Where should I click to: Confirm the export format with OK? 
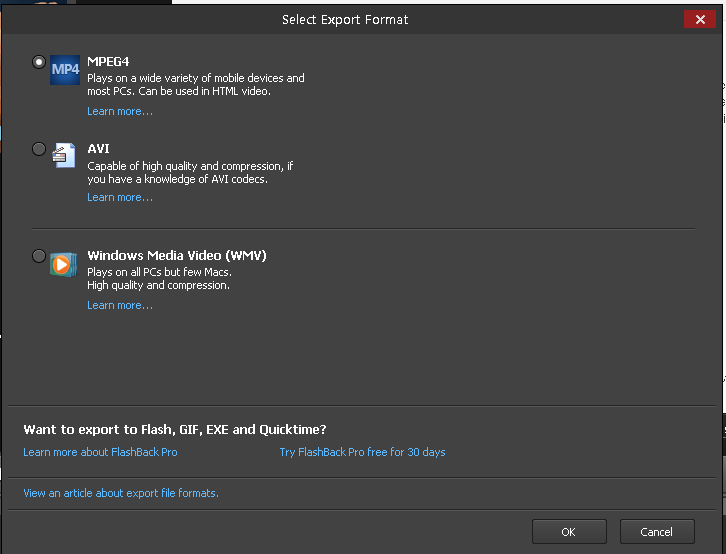coord(569,532)
